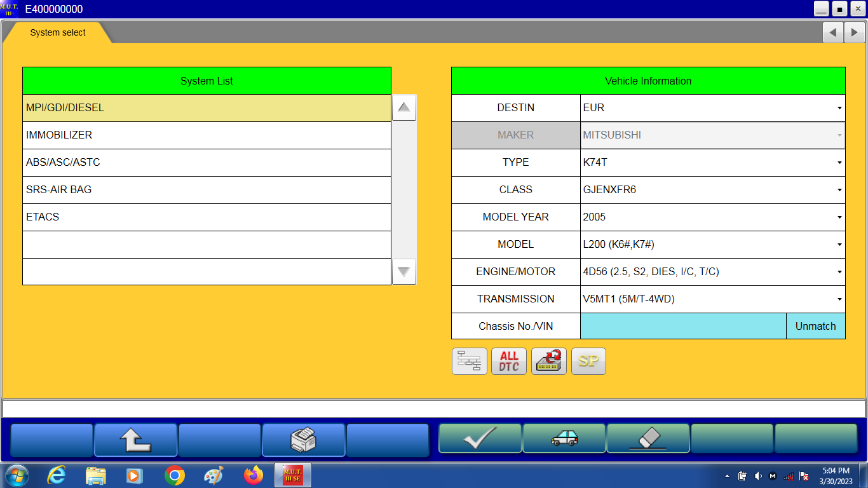Screen dimensions: 868x488
Task: Click the back arrow button in bottom bar
Action: pos(136,440)
